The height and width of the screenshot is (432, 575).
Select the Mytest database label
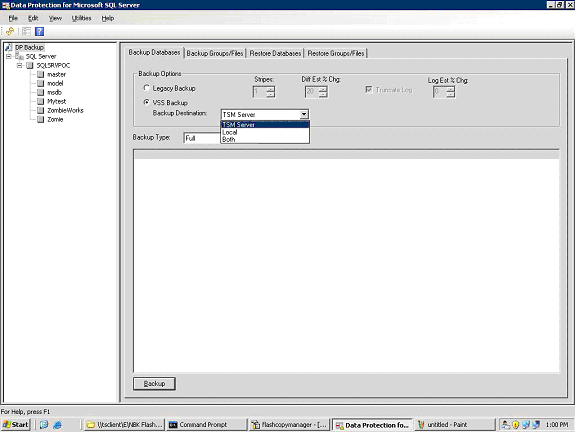[56, 101]
